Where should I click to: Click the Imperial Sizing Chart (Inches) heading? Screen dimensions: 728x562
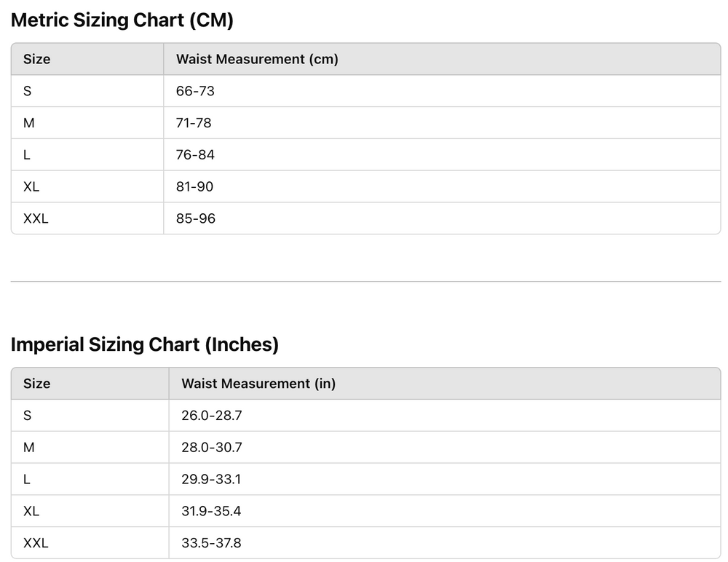point(145,344)
